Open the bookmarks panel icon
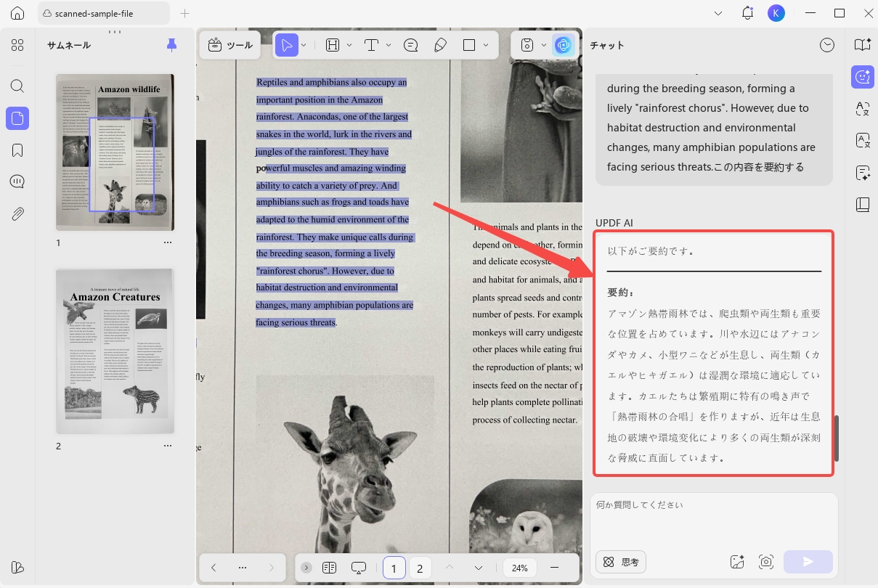The width and height of the screenshot is (878, 588). click(17, 150)
